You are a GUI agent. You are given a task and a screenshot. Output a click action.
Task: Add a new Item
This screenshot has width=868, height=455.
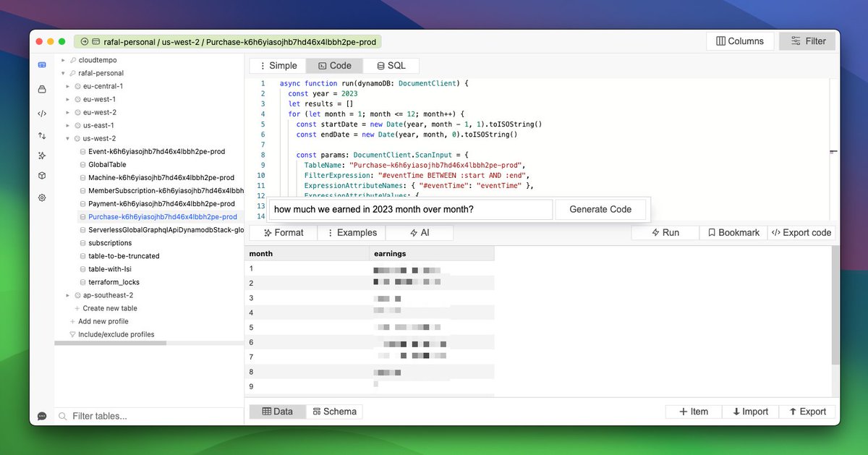click(x=694, y=412)
